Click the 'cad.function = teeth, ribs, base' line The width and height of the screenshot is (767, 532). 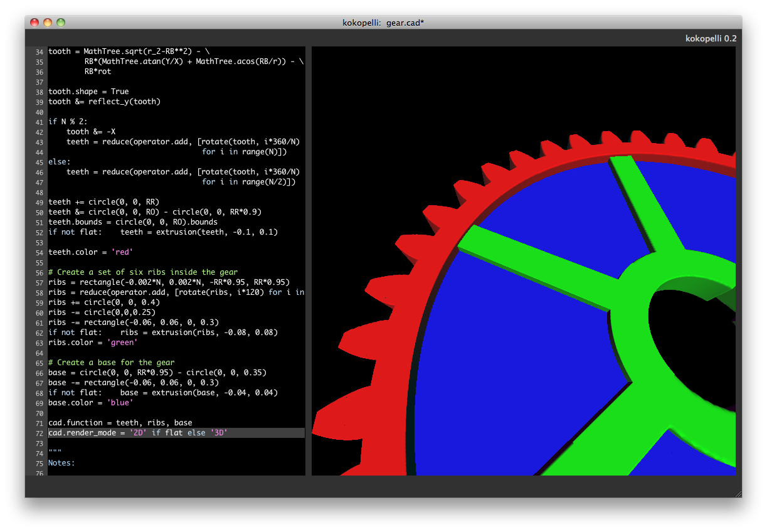[x=120, y=423]
